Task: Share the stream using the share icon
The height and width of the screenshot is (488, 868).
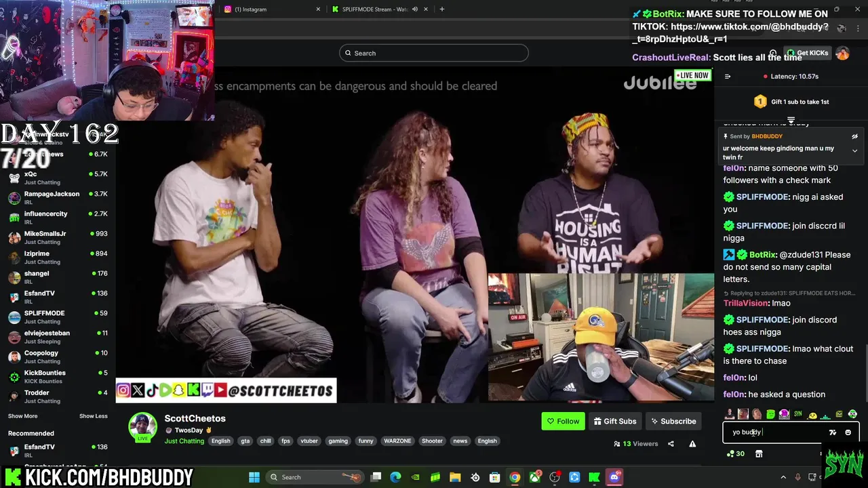Action: 671,444
